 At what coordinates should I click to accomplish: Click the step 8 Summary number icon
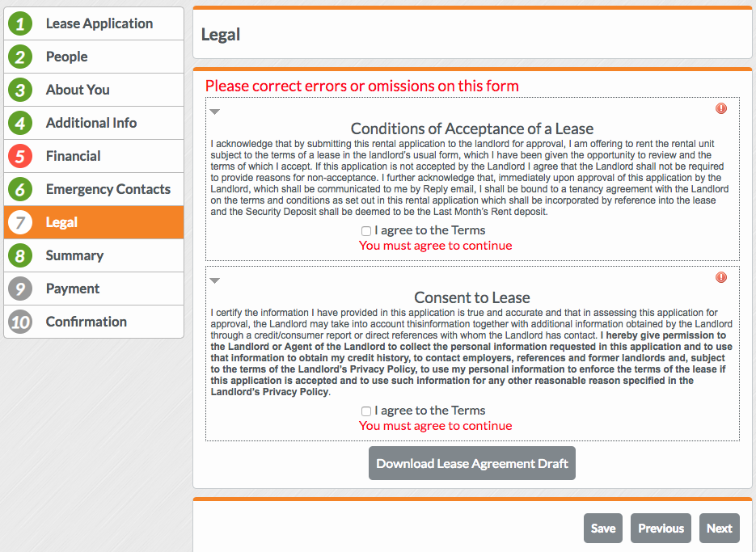tap(20, 256)
